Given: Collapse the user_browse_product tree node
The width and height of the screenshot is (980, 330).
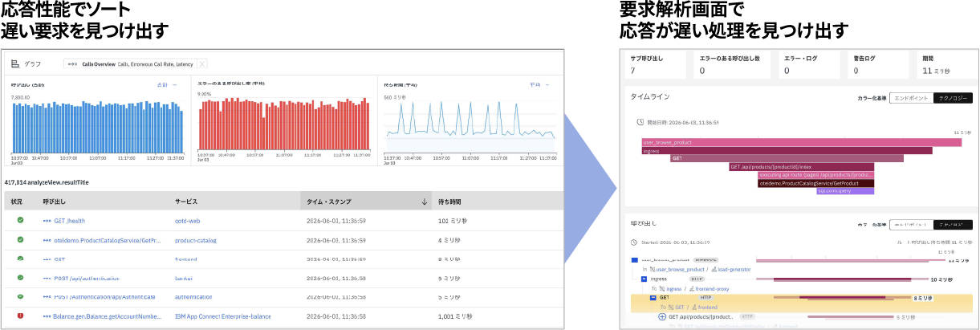Looking at the screenshot, I should (x=634, y=259).
